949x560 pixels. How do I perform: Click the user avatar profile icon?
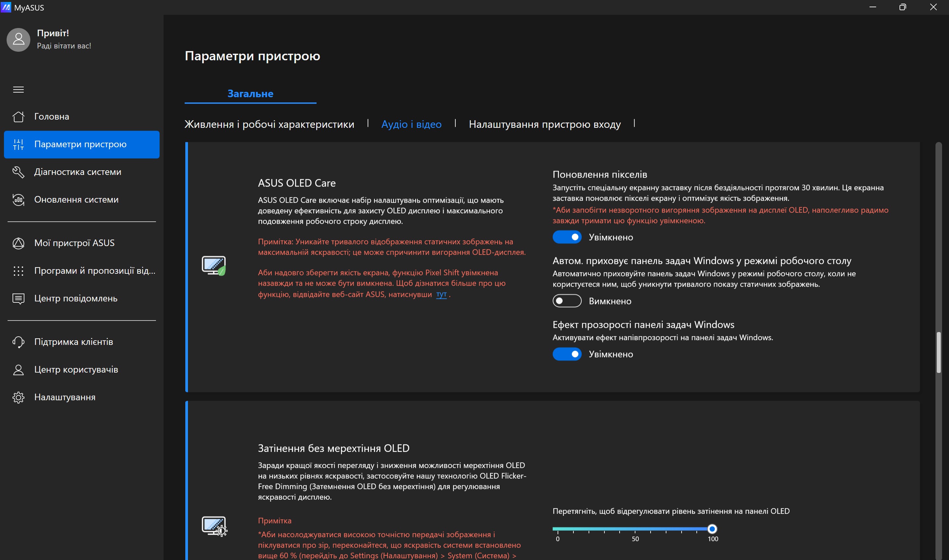[18, 40]
